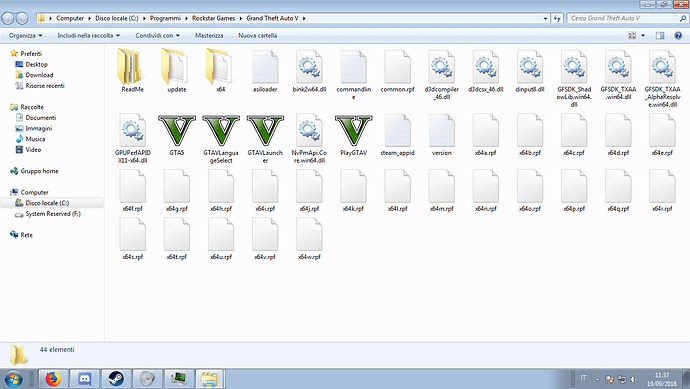The image size is (690, 389).
Task: Open Download in Preferiti
Action: (x=34, y=75)
